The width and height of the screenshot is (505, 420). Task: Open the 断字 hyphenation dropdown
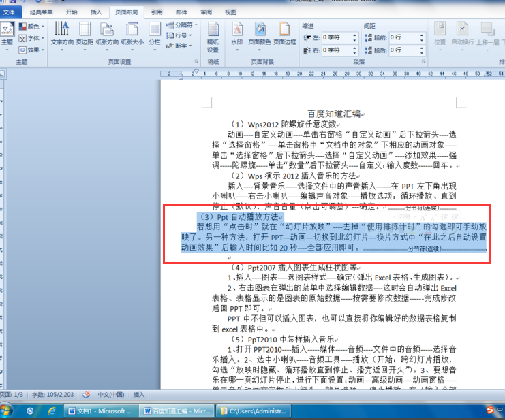[179, 46]
